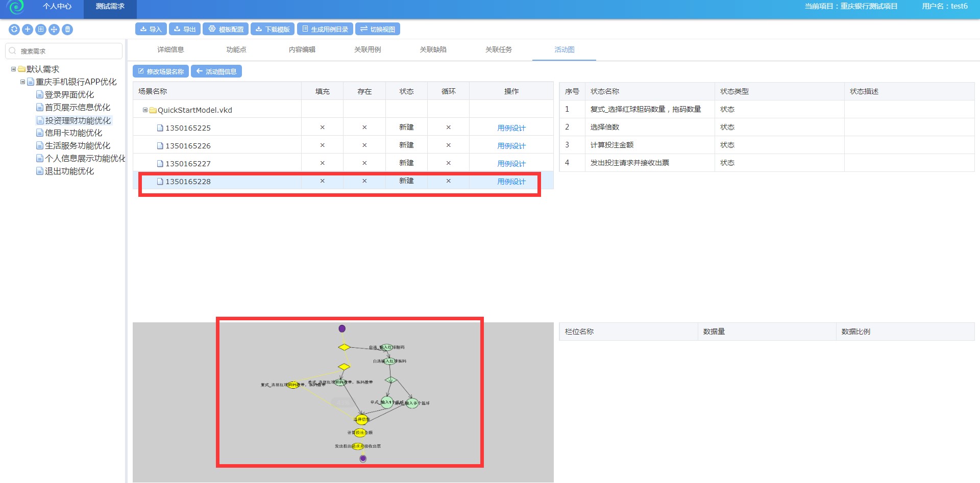
Task: Click the 导入 import button
Action: [x=151, y=29]
